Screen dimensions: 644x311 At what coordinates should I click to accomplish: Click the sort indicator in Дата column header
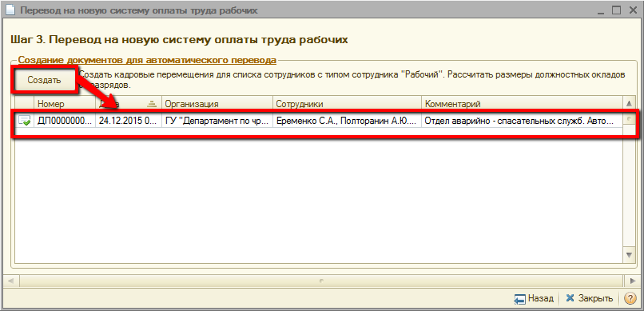click(x=153, y=104)
